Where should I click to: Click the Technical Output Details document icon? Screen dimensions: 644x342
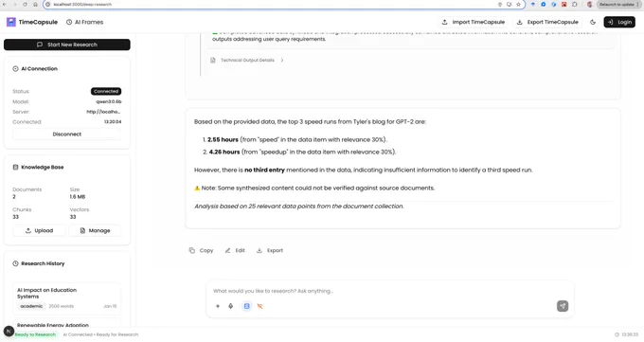tap(213, 60)
